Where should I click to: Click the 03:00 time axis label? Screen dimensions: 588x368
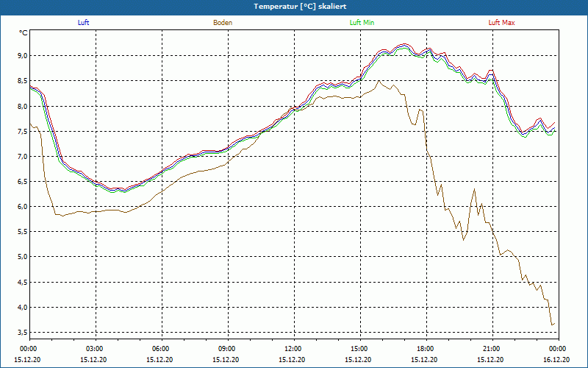96,349
